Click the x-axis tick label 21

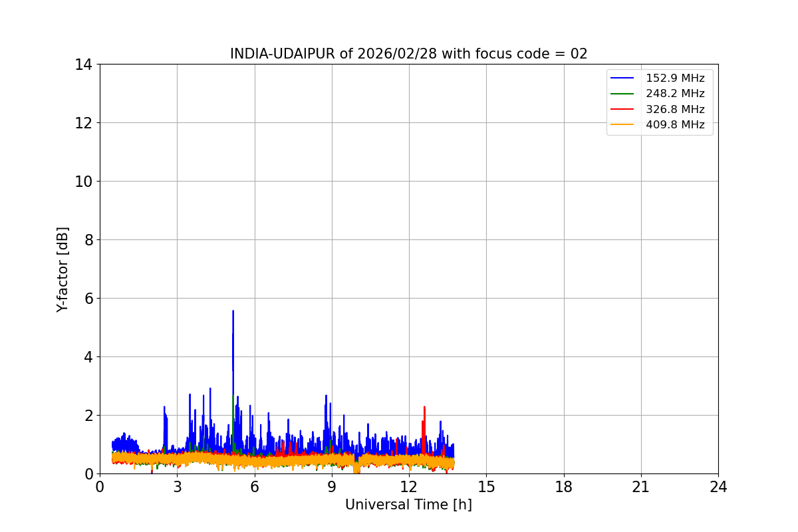[x=641, y=487]
